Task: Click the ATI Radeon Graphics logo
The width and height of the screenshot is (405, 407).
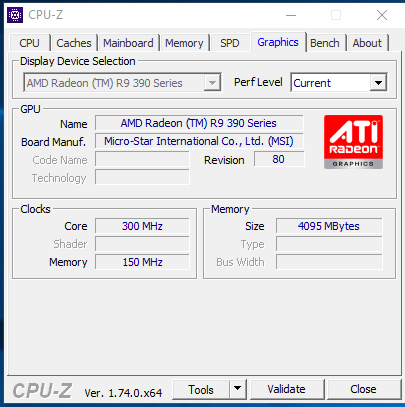Action: 353,142
